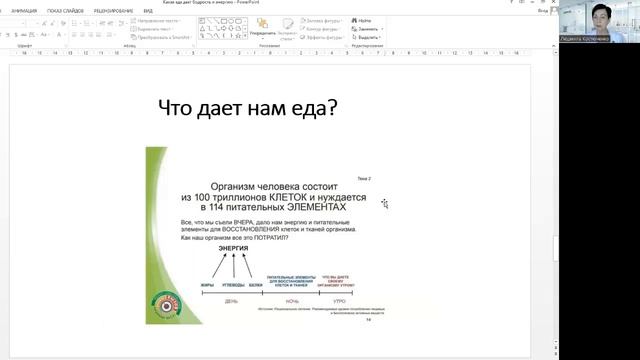
Task: Toggle text shadow (S icon)
Action: pyautogui.click(x=16, y=35)
